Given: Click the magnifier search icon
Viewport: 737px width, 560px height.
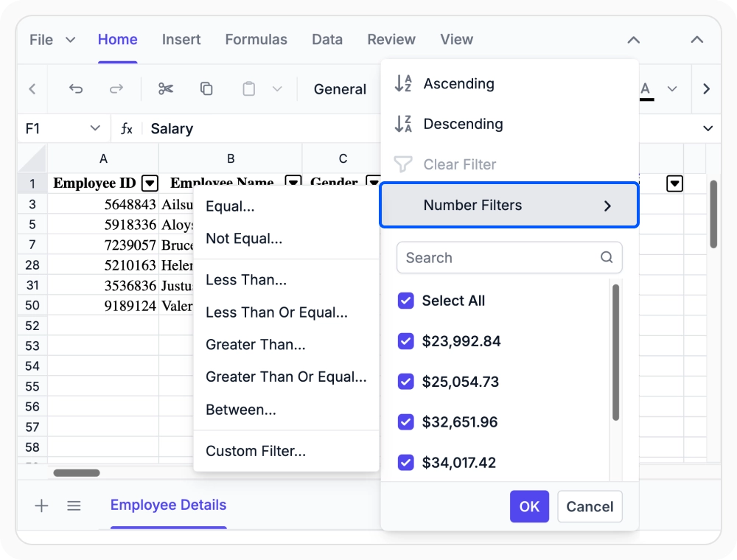Looking at the screenshot, I should 607,257.
